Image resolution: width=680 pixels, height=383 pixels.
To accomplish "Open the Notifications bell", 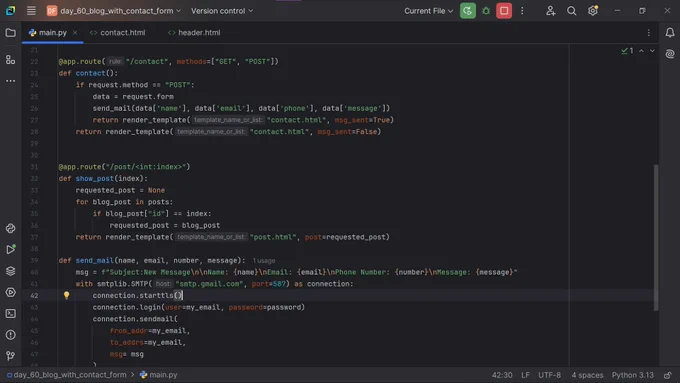I will coord(670,33).
